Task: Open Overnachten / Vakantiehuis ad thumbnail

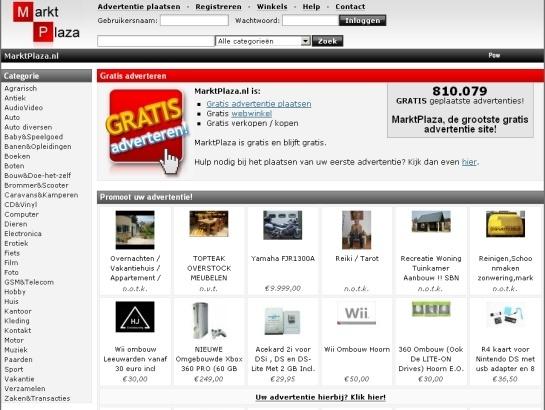Action: coord(135,230)
